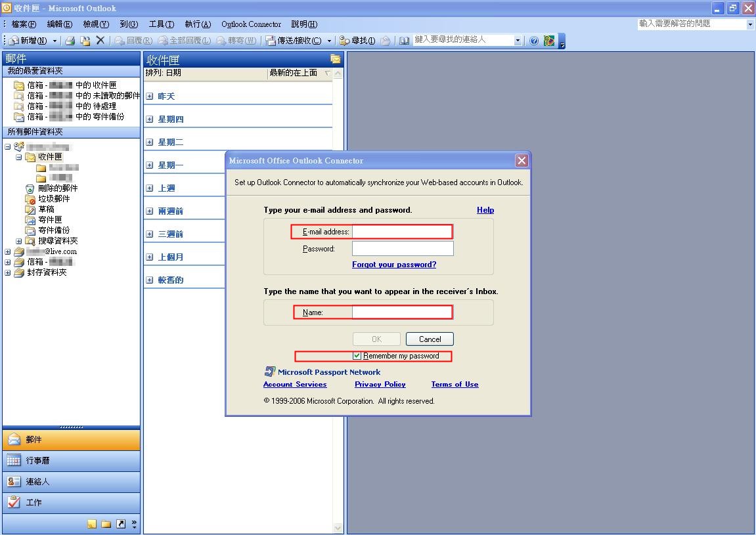This screenshot has width=756, height=535.
Task: Open the Send/Receive dropdown arrow
Action: tap(329, 41)
